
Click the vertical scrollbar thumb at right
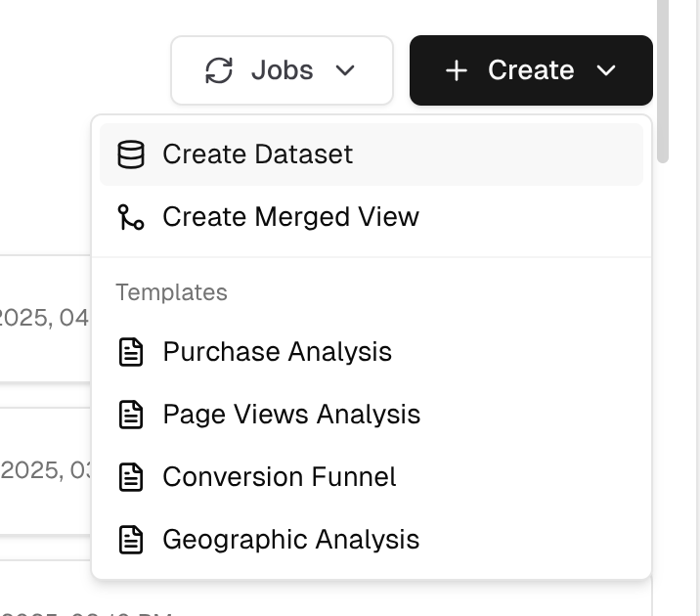(663, 78)
